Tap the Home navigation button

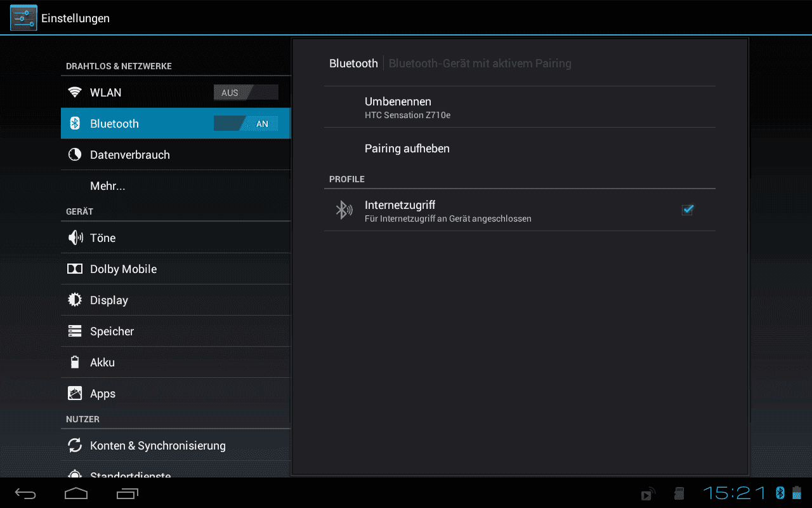[x=76, y=493]
